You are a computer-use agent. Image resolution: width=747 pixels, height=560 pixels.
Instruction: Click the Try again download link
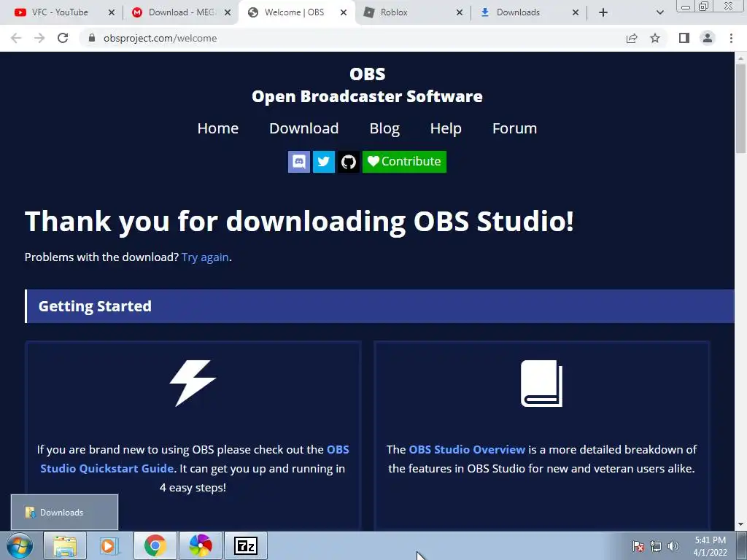[x=205, y=257]
